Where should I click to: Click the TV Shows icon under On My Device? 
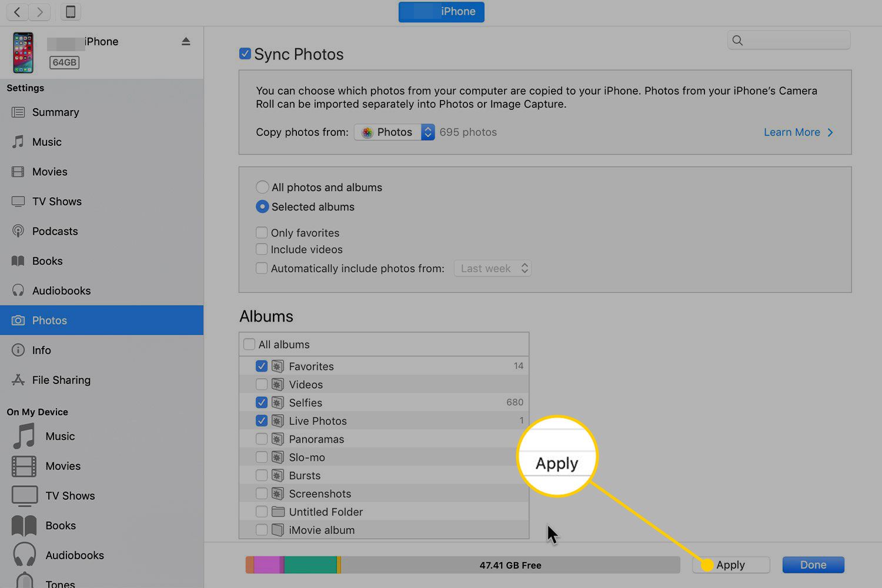pyautogui.click(x=24, y=496)
